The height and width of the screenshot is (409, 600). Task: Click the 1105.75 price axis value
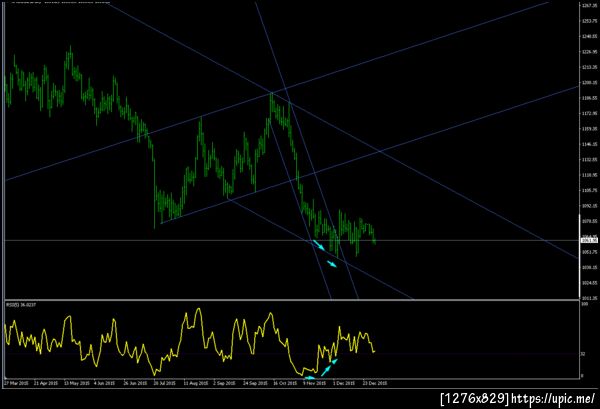tap(590, 190)
